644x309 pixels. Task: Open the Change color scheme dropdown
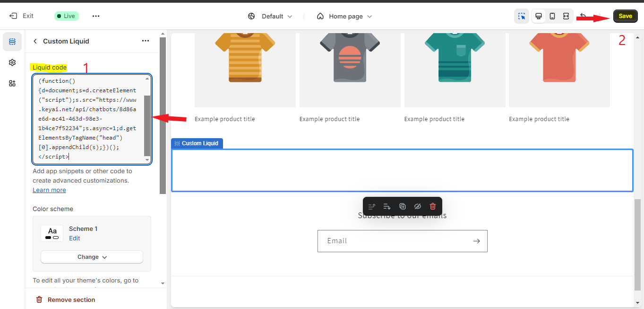click(92, 257)
